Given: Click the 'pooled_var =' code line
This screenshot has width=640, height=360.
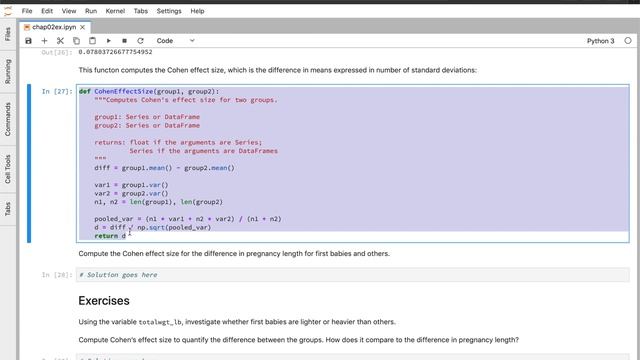Looking at the screenshot, I should 188,219.
